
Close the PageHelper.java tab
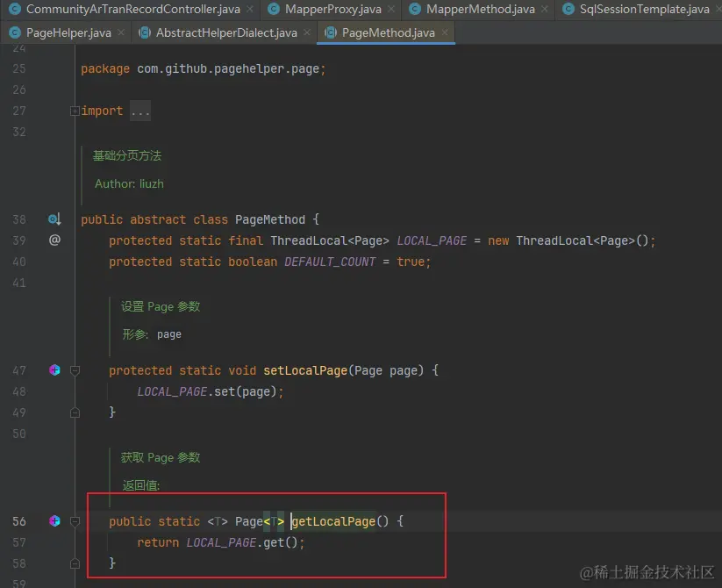coord(121,32)
